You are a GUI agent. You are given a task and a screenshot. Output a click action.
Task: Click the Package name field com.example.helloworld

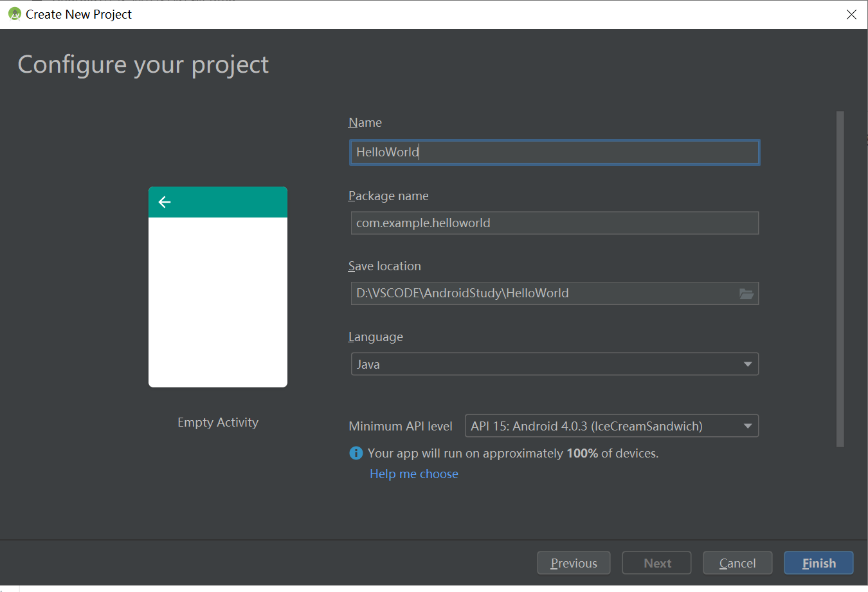point(555,223)
